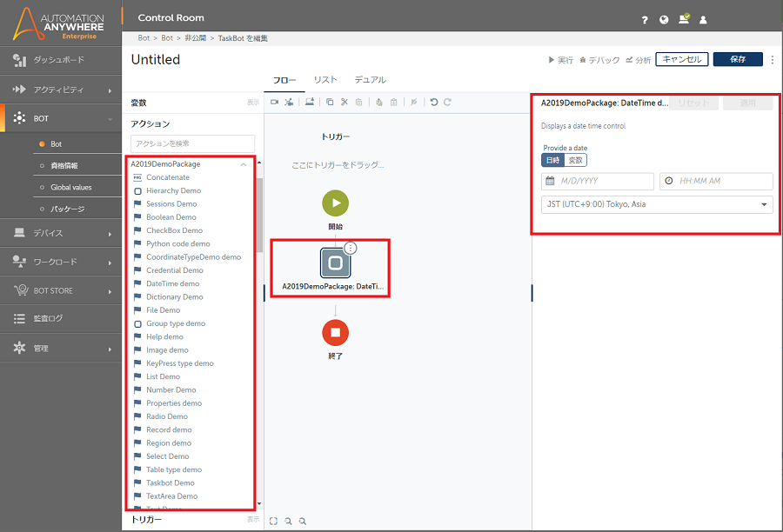783x532 pixels.
Task: Click the End (終了) stop node
Action: click(336, 333)
